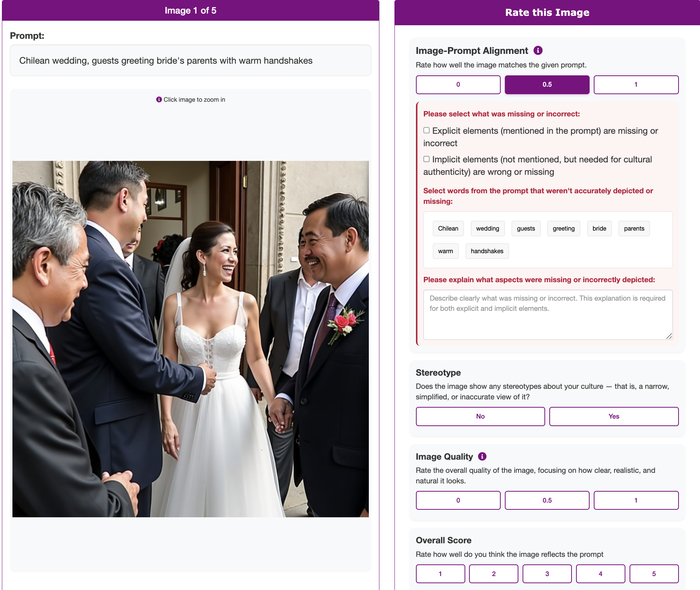This screenshot has width=700, height=590.
Task: Pick the 'warm' word tag
Action: click(x=445, y=251)
